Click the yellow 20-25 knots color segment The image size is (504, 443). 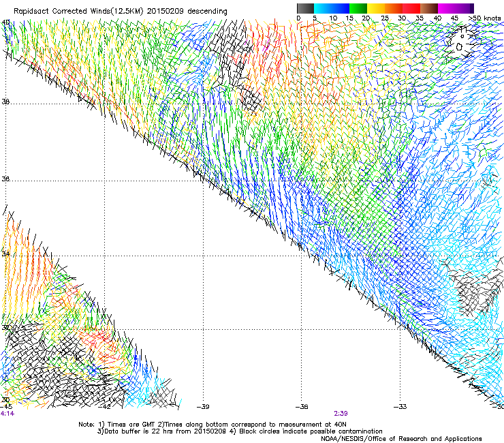tap(376, 8)
